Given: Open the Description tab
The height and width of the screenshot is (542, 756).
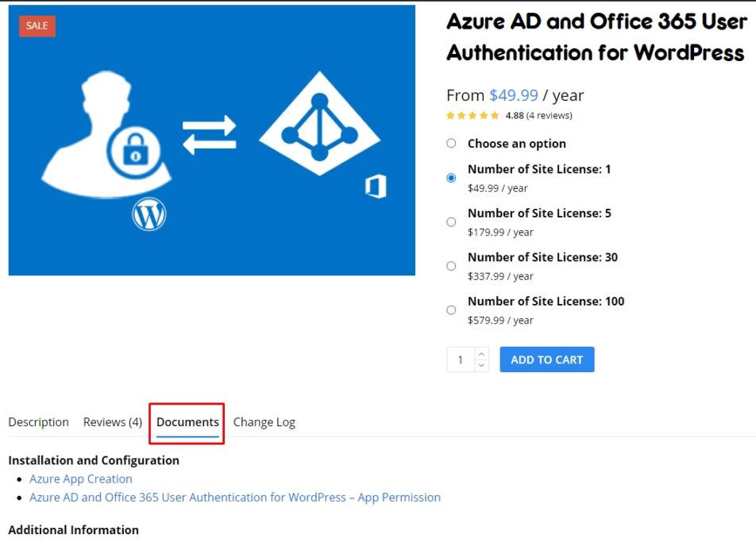Looking at the screenshot, I should [39, 422].
